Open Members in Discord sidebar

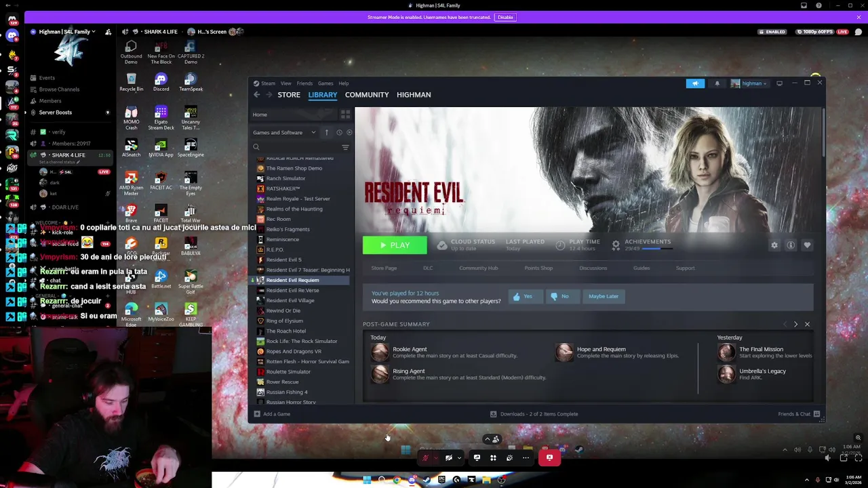point(50,101)
